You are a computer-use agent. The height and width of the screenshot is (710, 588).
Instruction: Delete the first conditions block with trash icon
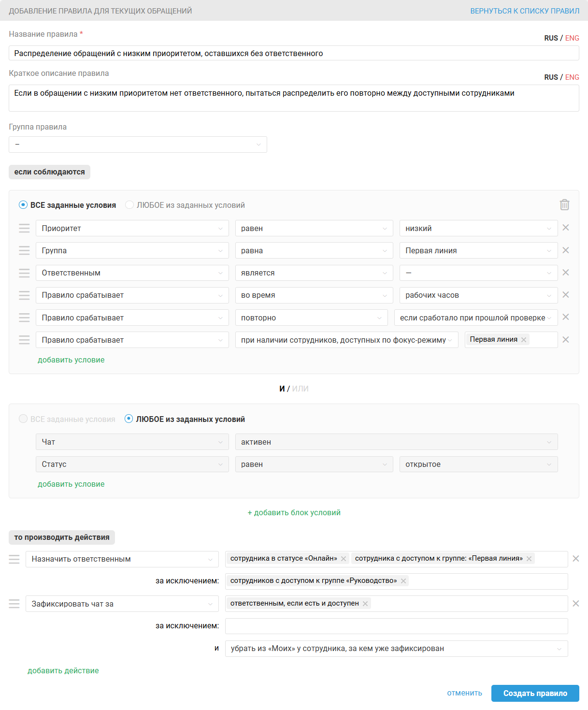coord(564,205)
